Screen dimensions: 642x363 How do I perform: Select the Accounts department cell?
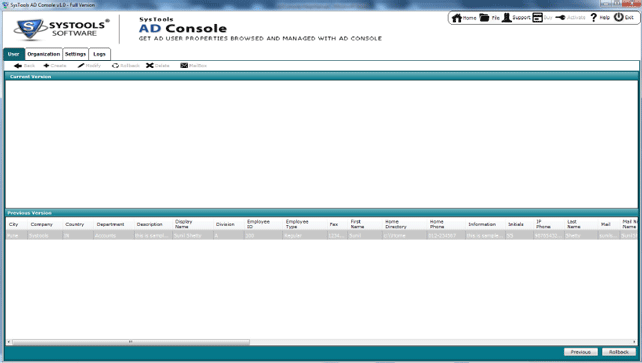[113, 236]
